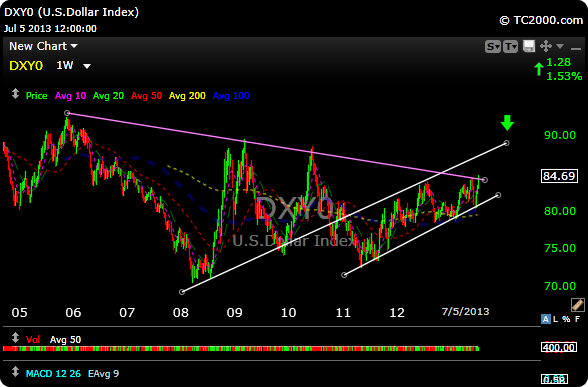Select the Vol indicator label
588x387 pixels.
tap(33, 340)
